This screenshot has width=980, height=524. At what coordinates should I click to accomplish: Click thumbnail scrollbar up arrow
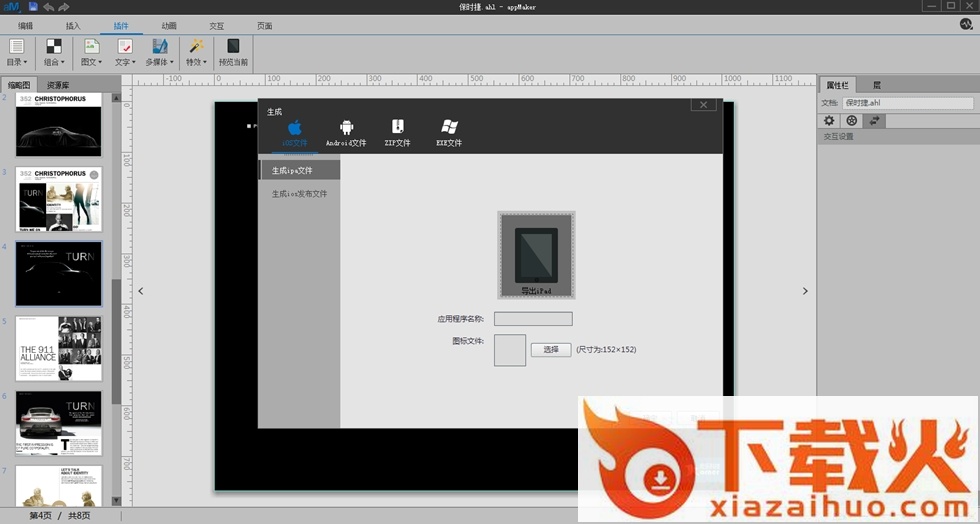[116, 98]
